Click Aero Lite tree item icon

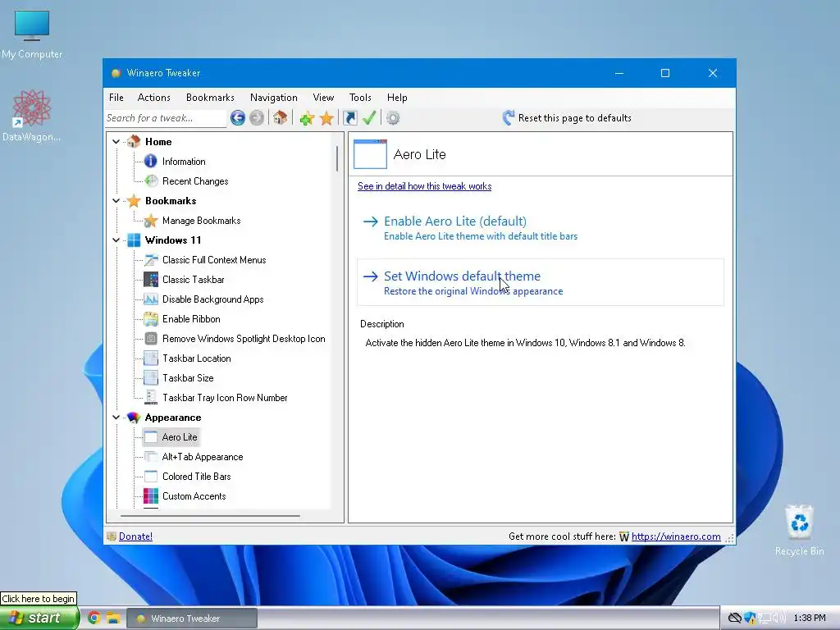point(151,437)
